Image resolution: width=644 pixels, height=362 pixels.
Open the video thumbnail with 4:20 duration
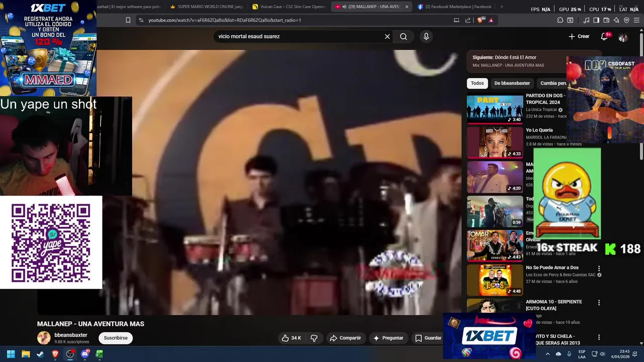[x=495, y=177]
